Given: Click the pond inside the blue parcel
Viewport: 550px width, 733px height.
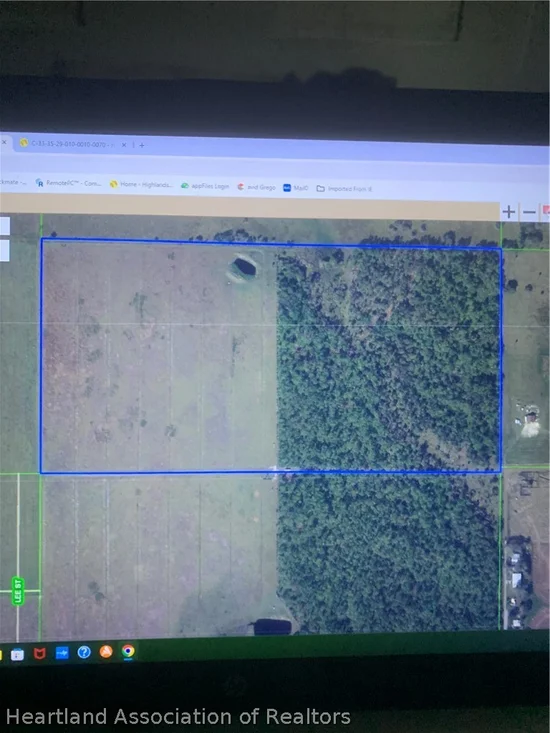Looking at the screenshot, I should pyautogui.click(x=243, y=267).
